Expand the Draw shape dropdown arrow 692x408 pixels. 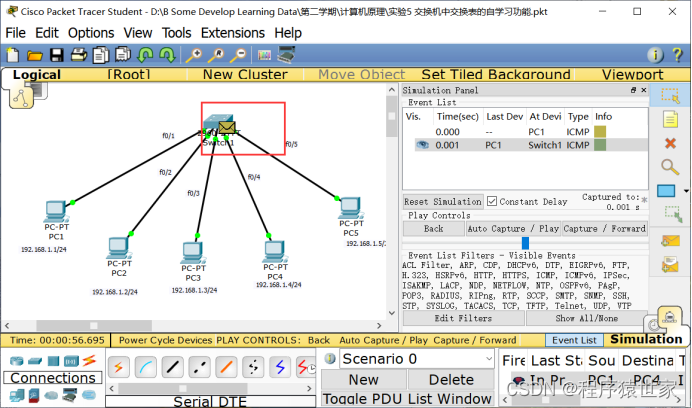point(686,191)
